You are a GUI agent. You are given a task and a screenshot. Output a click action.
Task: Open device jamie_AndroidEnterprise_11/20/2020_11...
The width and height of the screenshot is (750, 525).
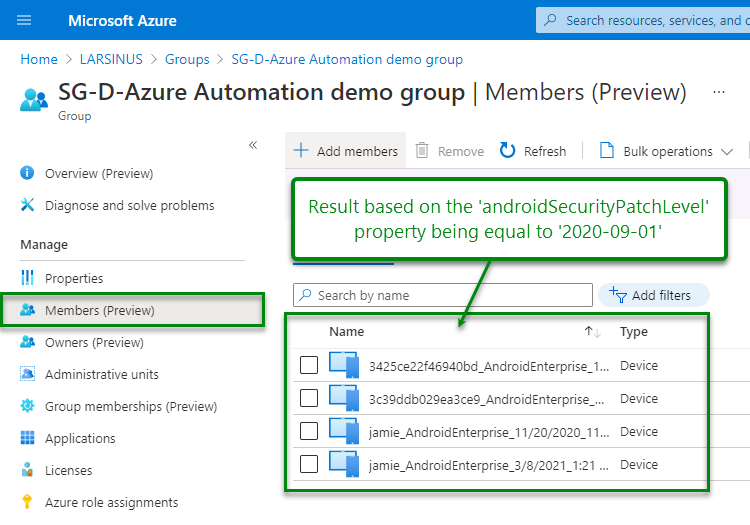click(489, 432)
